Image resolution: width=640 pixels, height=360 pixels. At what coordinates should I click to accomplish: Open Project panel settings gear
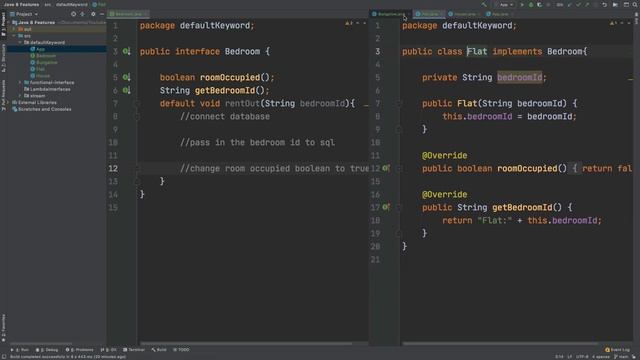tap(93, 14)
